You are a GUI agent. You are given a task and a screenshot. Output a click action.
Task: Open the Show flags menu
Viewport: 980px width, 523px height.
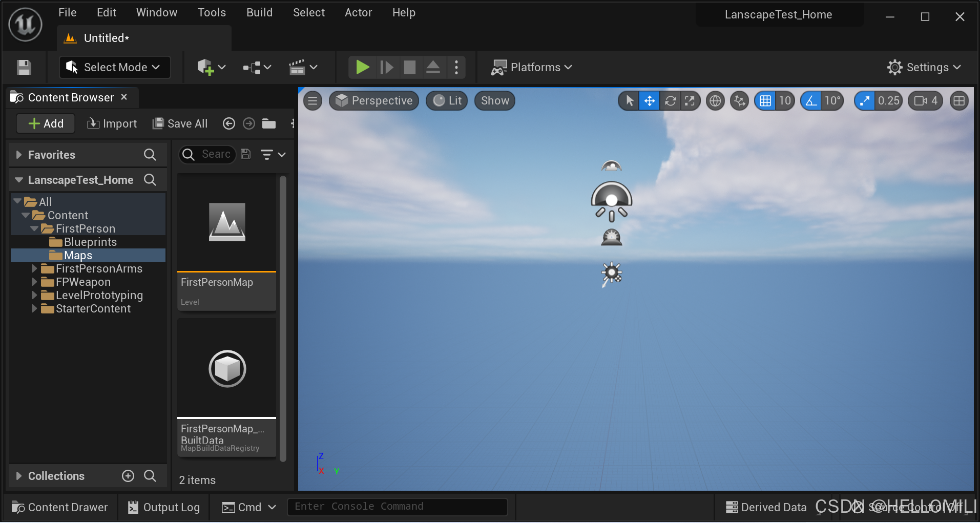[495, 101]
